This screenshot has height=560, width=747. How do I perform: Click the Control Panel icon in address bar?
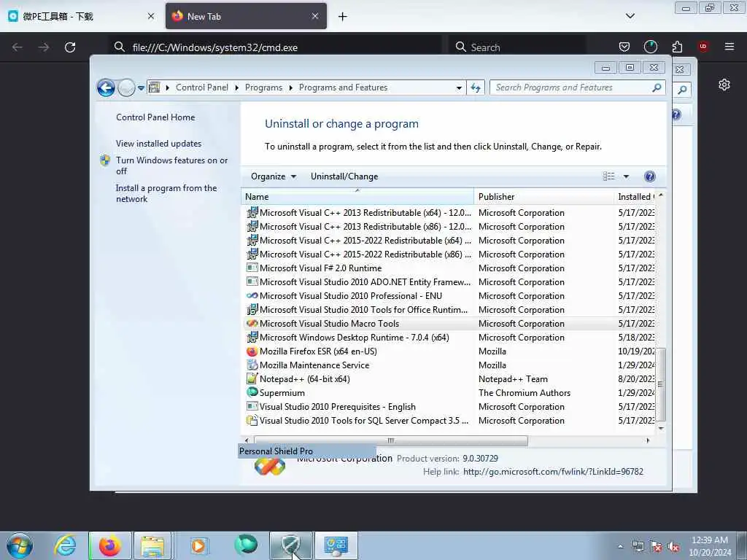155,87
